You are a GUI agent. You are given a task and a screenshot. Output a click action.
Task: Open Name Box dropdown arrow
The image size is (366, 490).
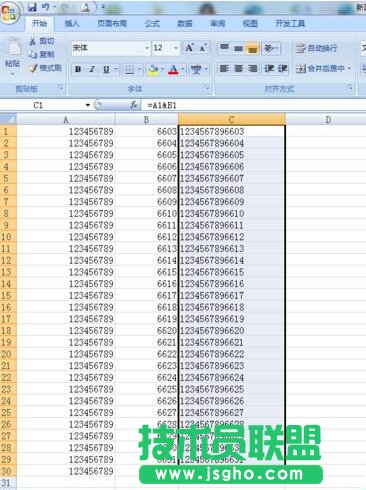coord(88,105)
